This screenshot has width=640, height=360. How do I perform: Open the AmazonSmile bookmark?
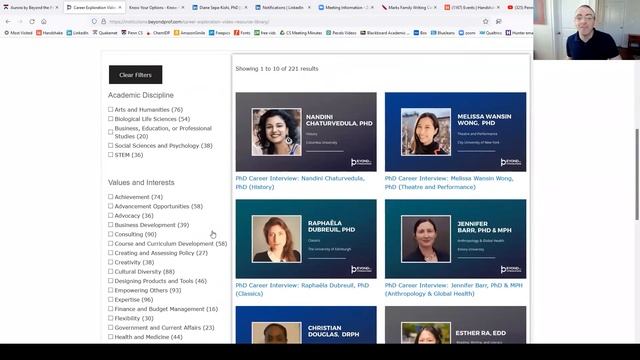pyautogui.click(x=189, y=33)
